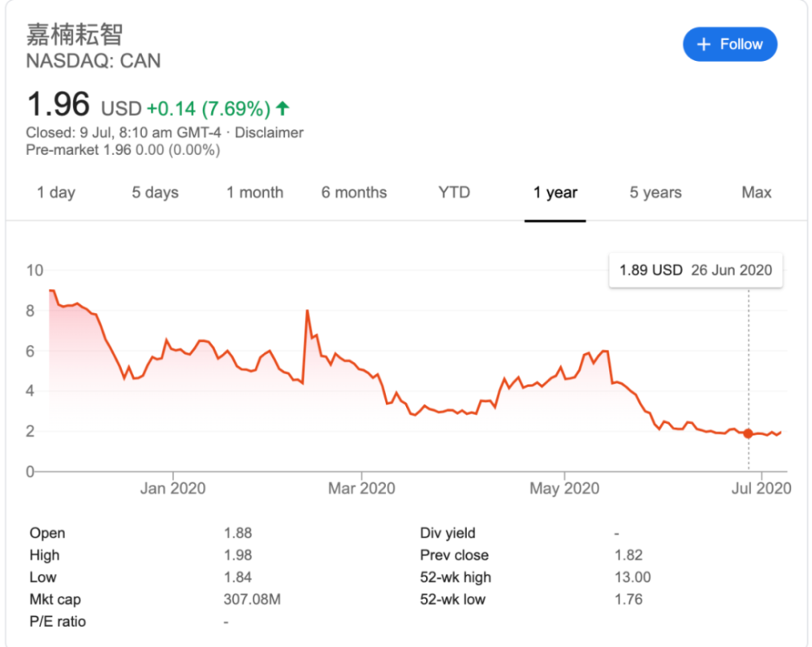Click the red data point on the chart

[x=748, y=433]
